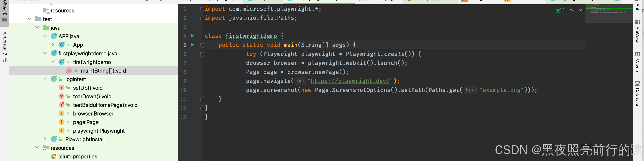Click the APP.java class icon

coord(54,36)
